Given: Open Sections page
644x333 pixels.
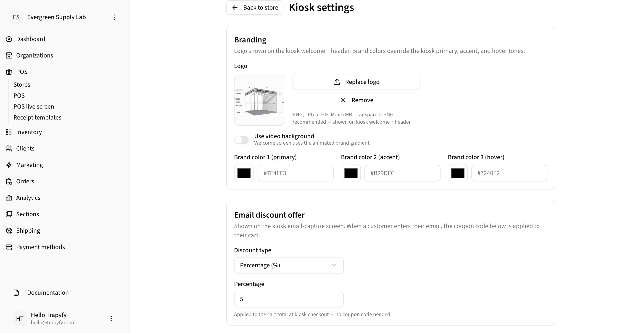Looking at the screenshot, I should tap(27, 214).
